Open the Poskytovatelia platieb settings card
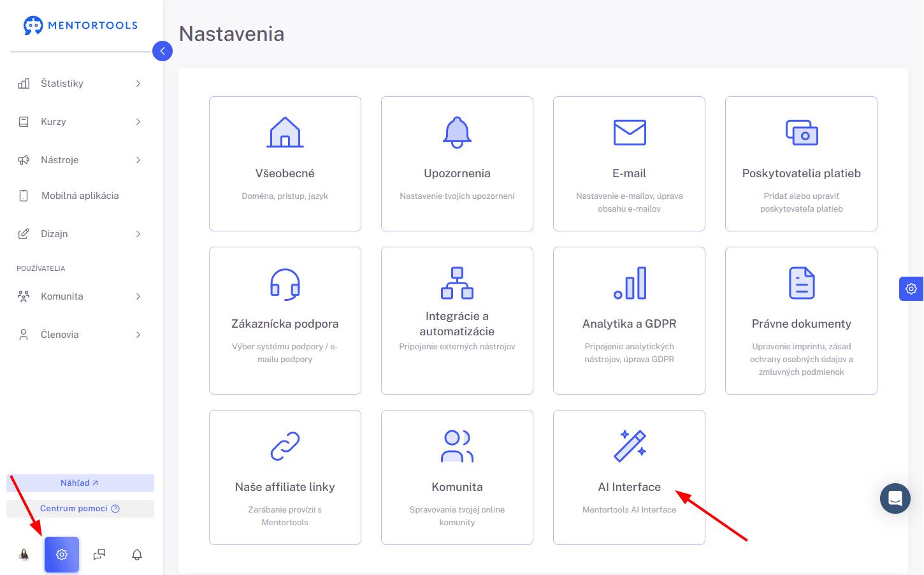The width and height of the screenshot is (924, 575). 801,164
